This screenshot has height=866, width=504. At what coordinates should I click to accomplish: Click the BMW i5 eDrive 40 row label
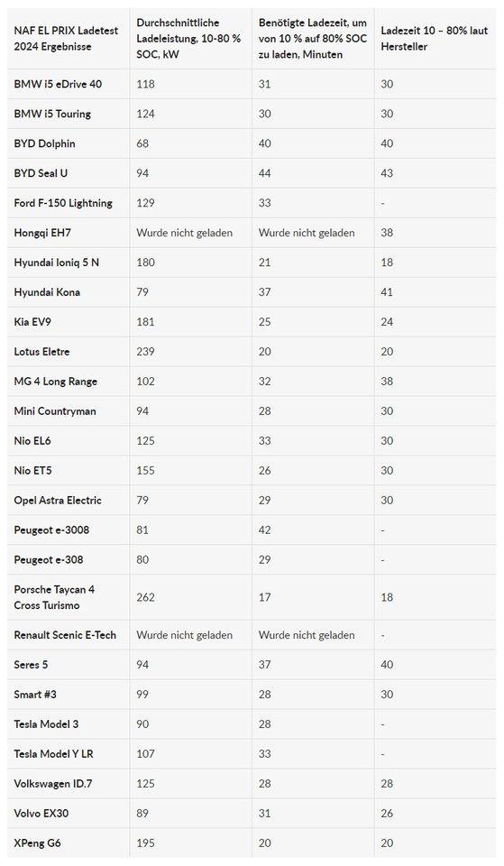58,84
